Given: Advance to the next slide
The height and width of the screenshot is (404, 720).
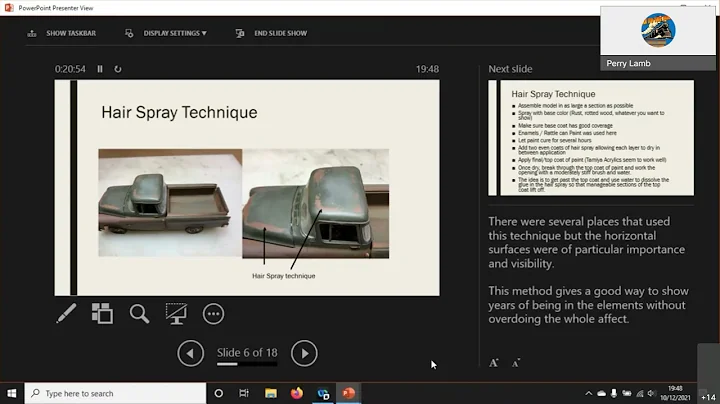Looking at the screenshot, I should 304,353.
